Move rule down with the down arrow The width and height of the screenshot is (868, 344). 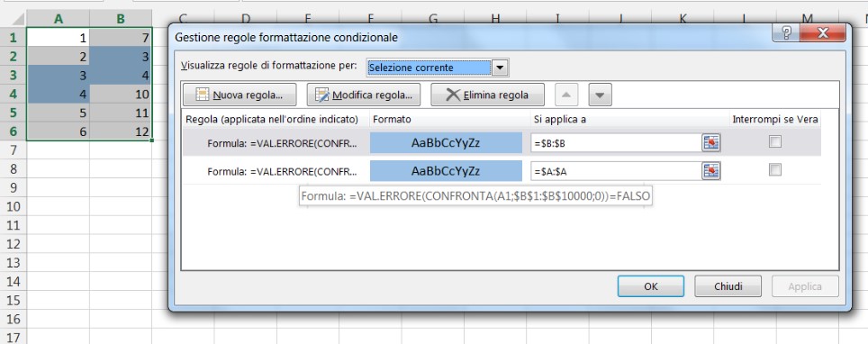pos(600,95)
